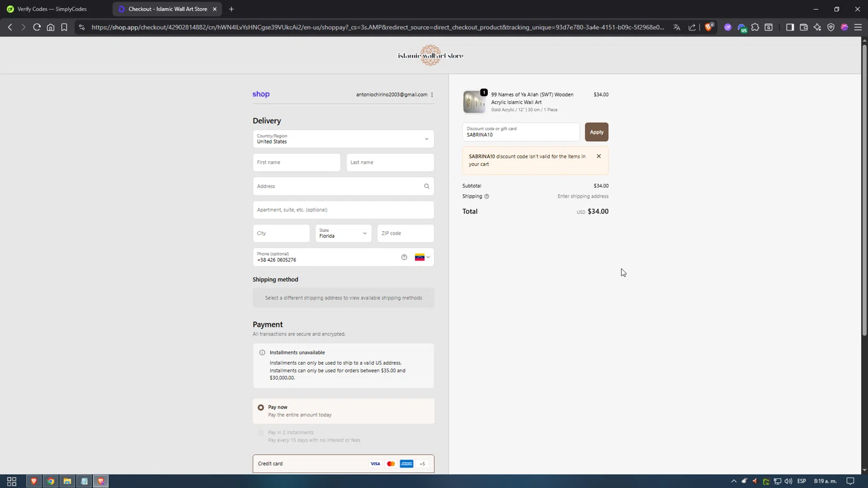Image resolution: width=868 pixels, height=488 pixels.
Task: Go back with the browser back arrow
Action: (10, 27)
